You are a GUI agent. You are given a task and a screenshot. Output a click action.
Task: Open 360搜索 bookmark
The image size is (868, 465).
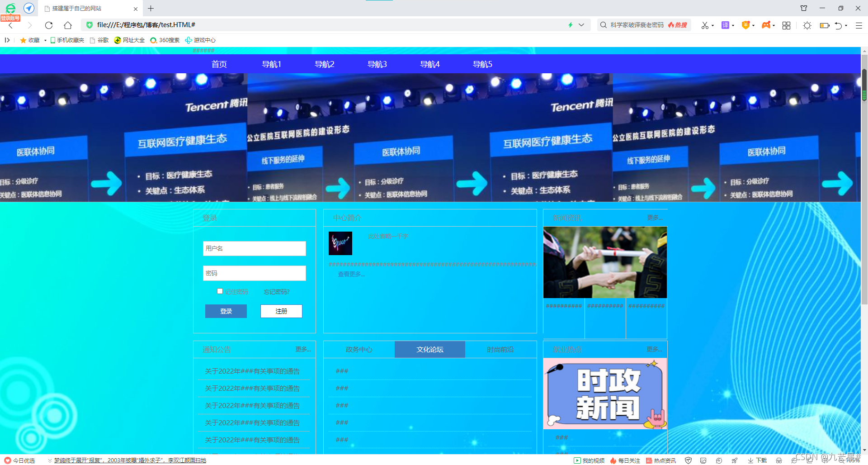(165, 40)
